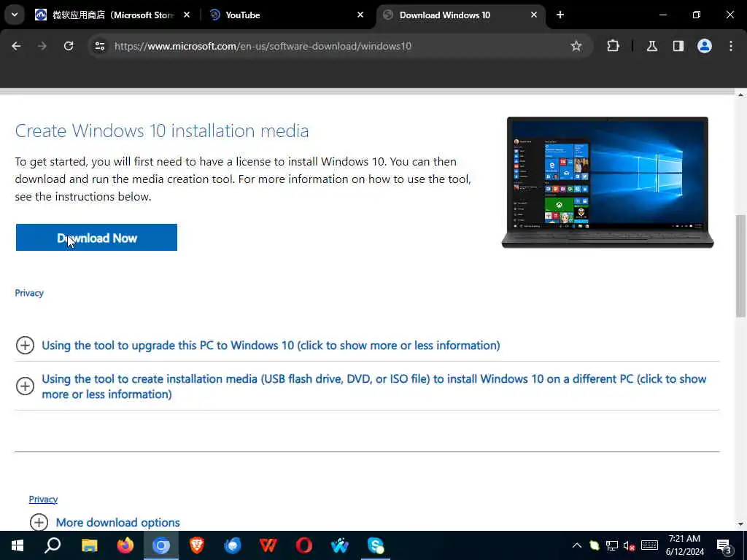Open File Explorer from the taskbar
This screenshot has height=560, width=747.
(x=89, y=545)
